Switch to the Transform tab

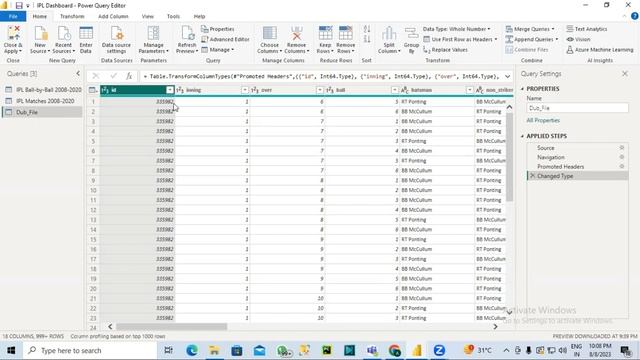(x=72, y=16)
